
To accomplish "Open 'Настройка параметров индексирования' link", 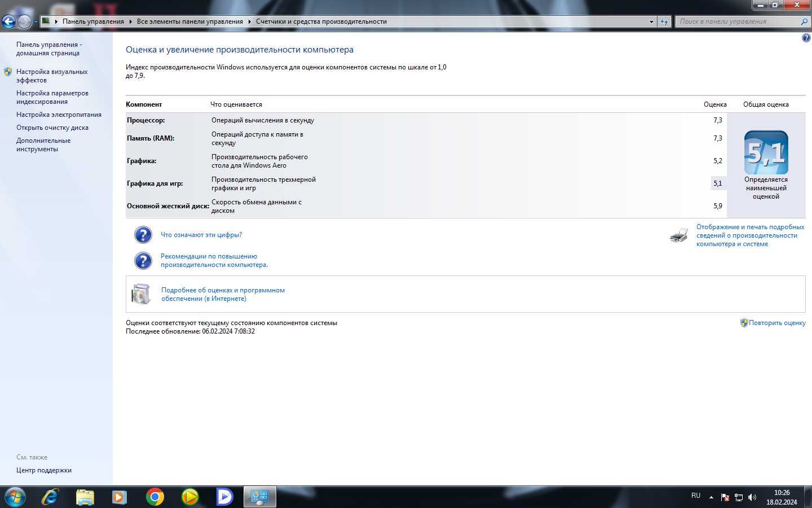I will click(52, 97).
